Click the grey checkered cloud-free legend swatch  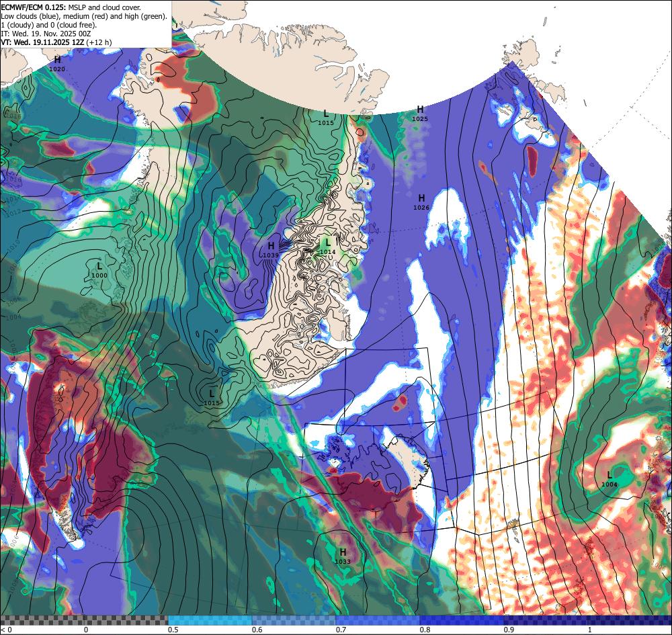click(x=84, y=620)
